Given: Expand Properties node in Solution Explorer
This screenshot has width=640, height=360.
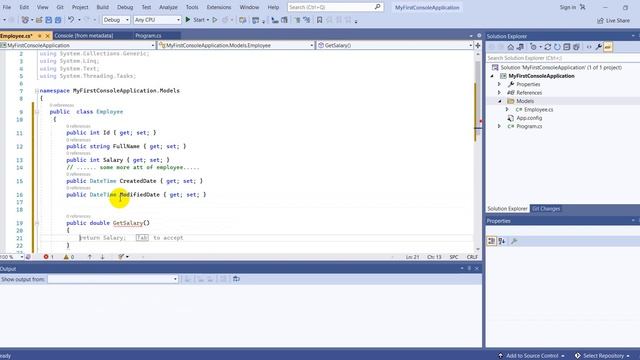Looking at the screenshot, I should (x=499, y=84).
